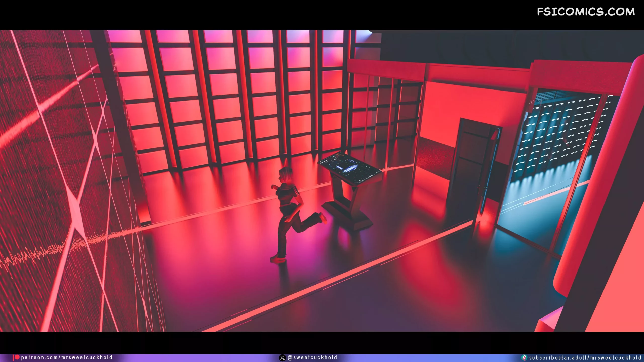Click the SubscribeStar logo icon in footer
The width and height of the screenshot is (644, 362).
pyautogui.click(x=524, y=357)
